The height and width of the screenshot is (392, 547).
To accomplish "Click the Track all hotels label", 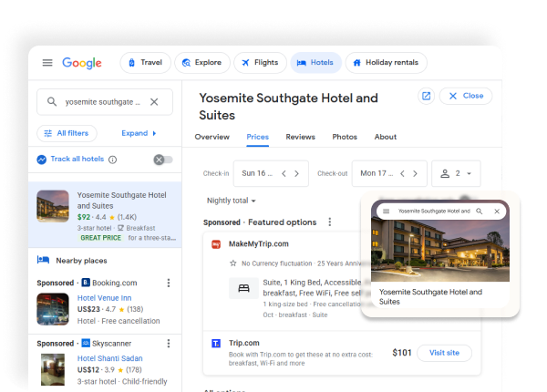I will coord(77,159).
